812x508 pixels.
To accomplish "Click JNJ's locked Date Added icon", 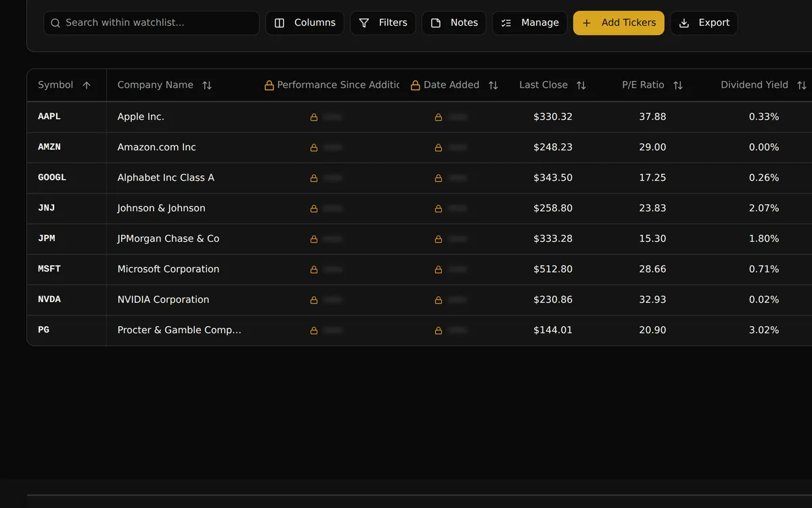I will click(x=438, y=209).
